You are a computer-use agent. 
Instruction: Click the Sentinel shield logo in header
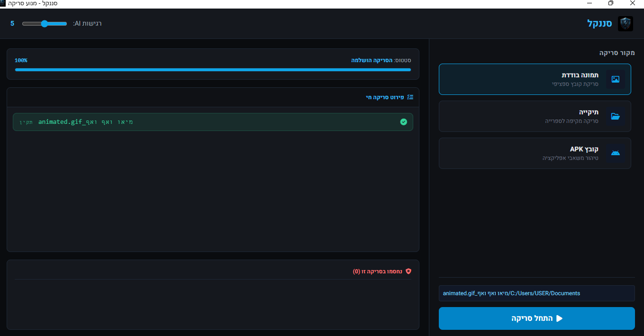625,24
